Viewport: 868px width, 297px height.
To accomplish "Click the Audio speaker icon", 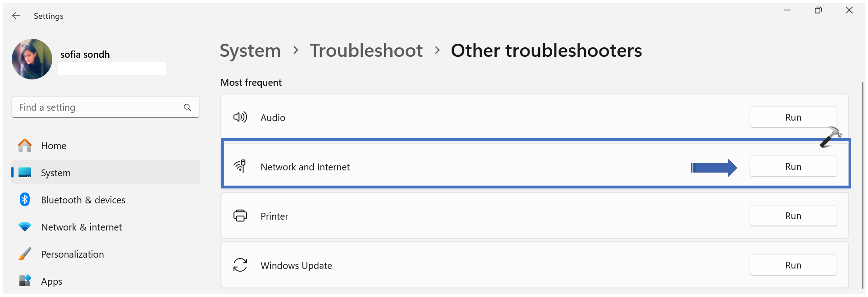I will point(240,117).
